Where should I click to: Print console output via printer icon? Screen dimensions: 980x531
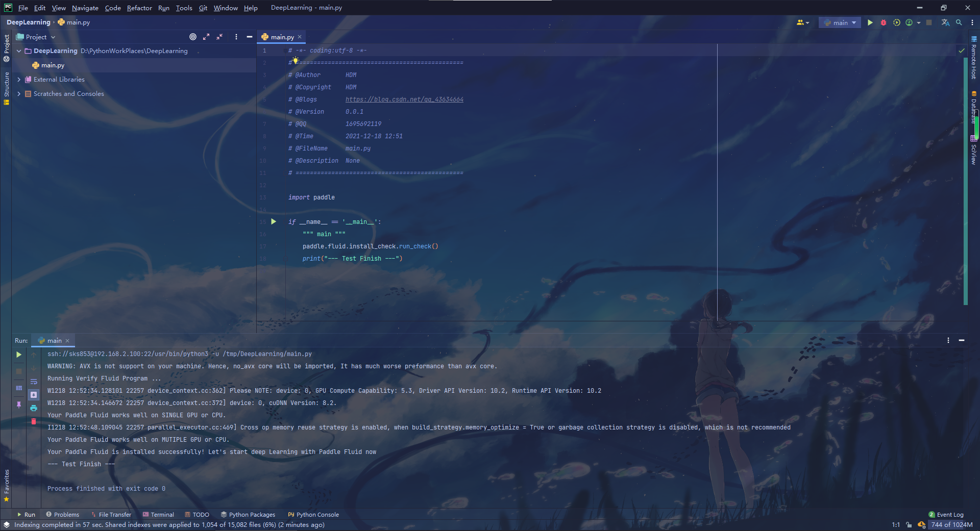tap(34, 408)
